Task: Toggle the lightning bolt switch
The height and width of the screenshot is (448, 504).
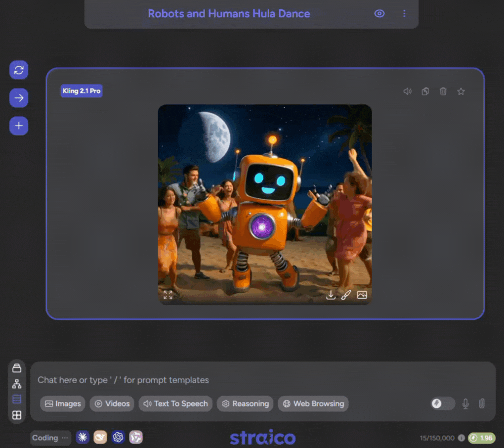Action: click(443, 403)
